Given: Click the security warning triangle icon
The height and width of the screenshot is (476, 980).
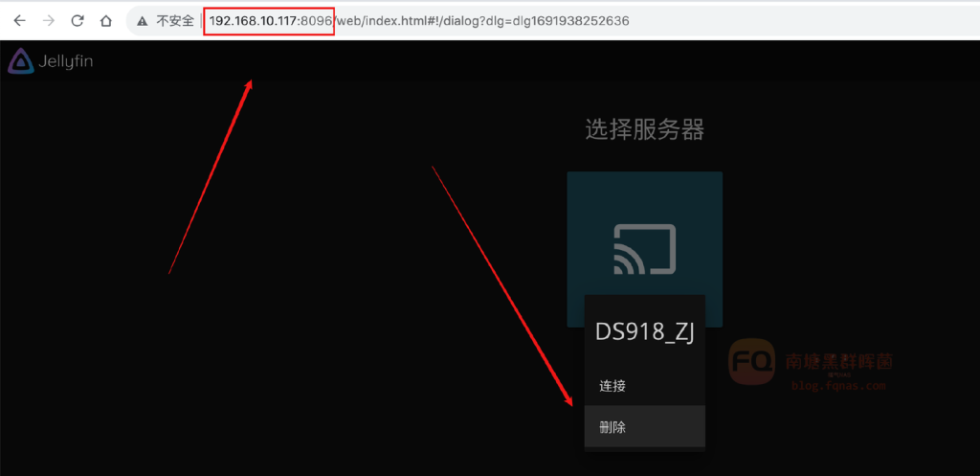Looking at the screenshot, I should (142, 20).
